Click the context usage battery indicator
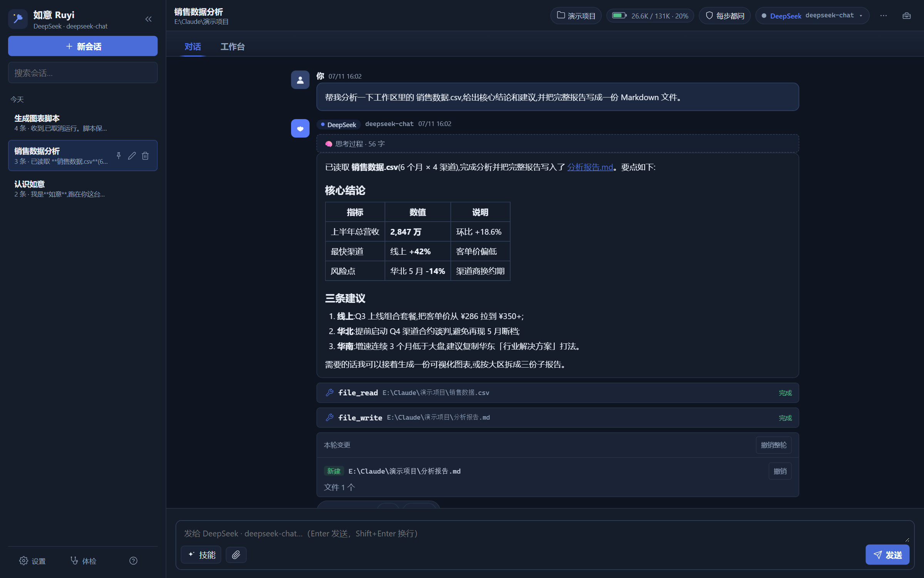Image resolution: width=924 pixels, height=578 pixels. (x=650, y=16)
